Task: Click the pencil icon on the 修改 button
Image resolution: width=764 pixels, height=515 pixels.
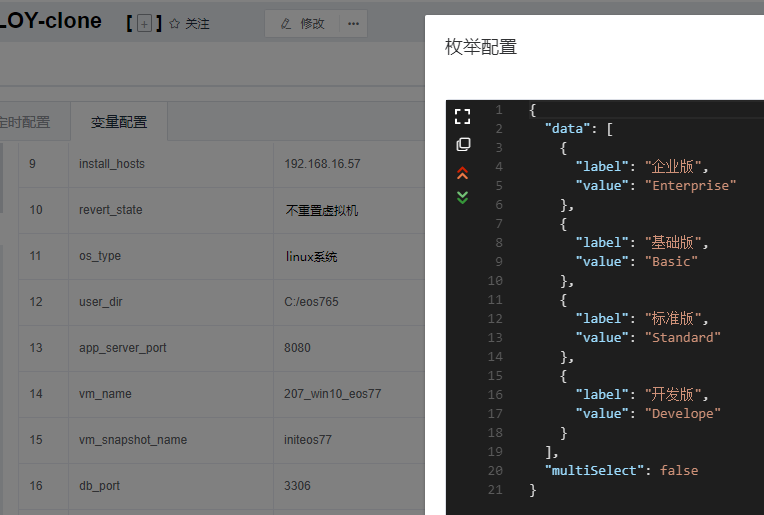Action: tap(287, 24)
